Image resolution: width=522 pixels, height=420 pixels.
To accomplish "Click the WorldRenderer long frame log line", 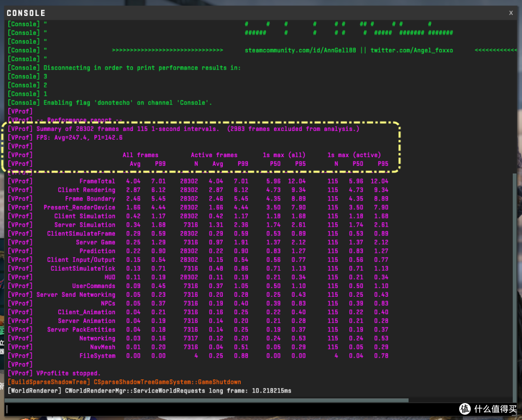I will (x=149, y=391).
